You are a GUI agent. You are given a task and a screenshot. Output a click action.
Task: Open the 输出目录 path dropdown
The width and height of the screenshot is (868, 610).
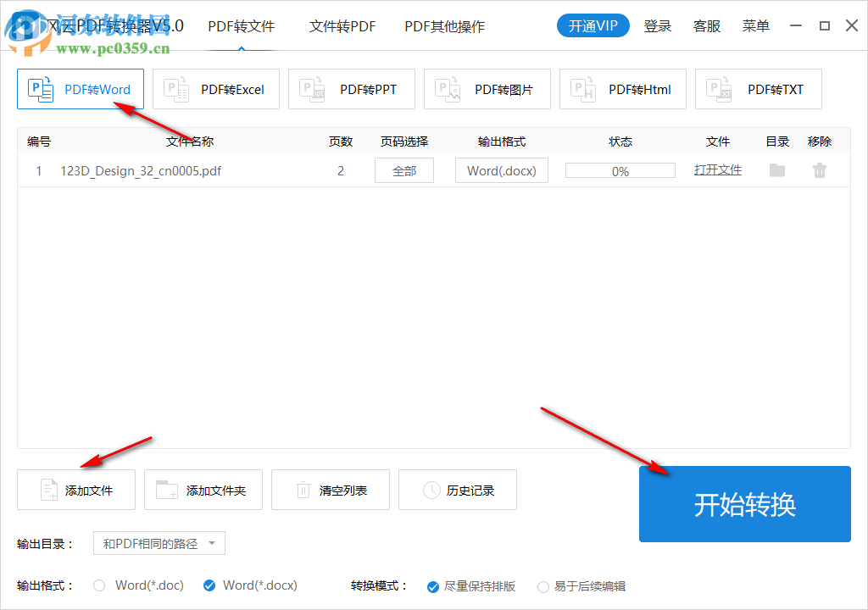click(x=159, y=543)
